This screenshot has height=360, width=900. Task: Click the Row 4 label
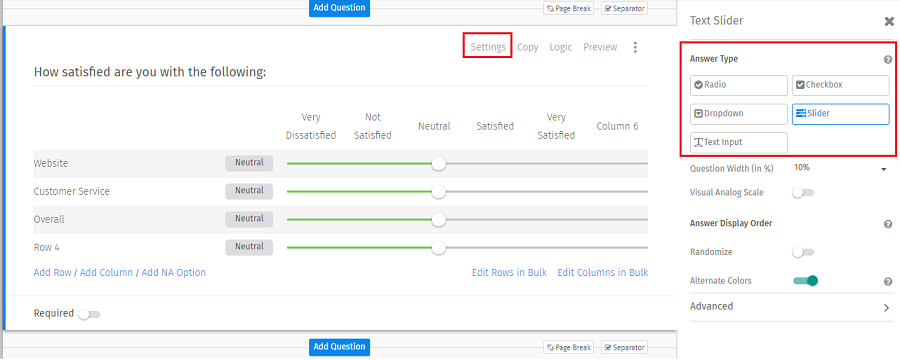point(46,248)
